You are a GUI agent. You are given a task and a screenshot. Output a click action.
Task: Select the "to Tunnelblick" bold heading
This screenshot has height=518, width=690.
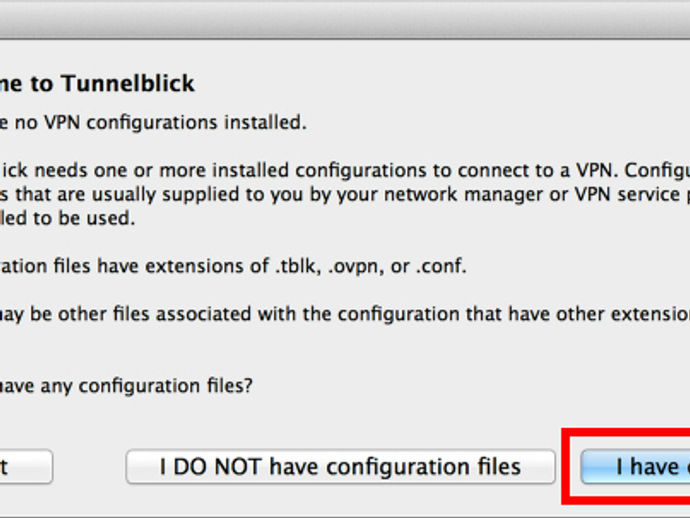(x=113, y=84)
